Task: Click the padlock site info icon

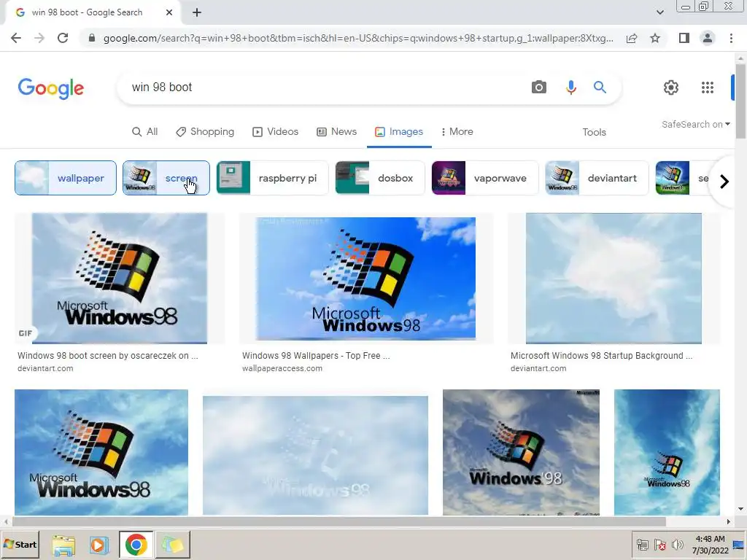Action: click(92, 38)
